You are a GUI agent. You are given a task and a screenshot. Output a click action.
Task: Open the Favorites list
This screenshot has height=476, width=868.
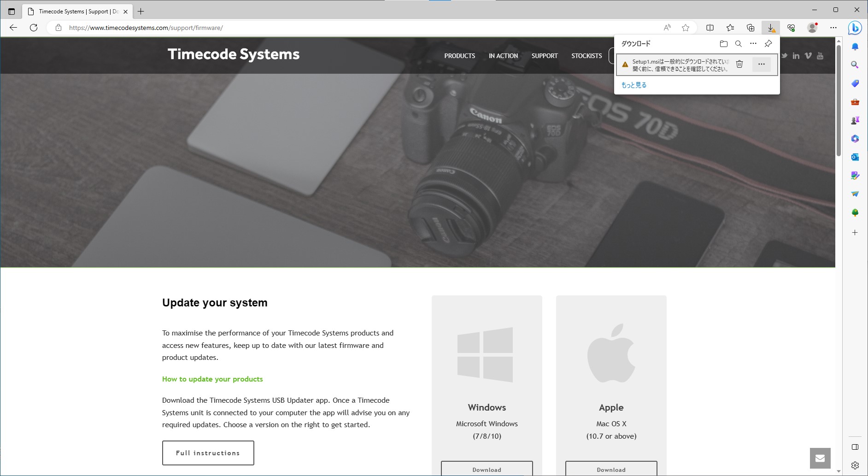click(x=730, y=28)
